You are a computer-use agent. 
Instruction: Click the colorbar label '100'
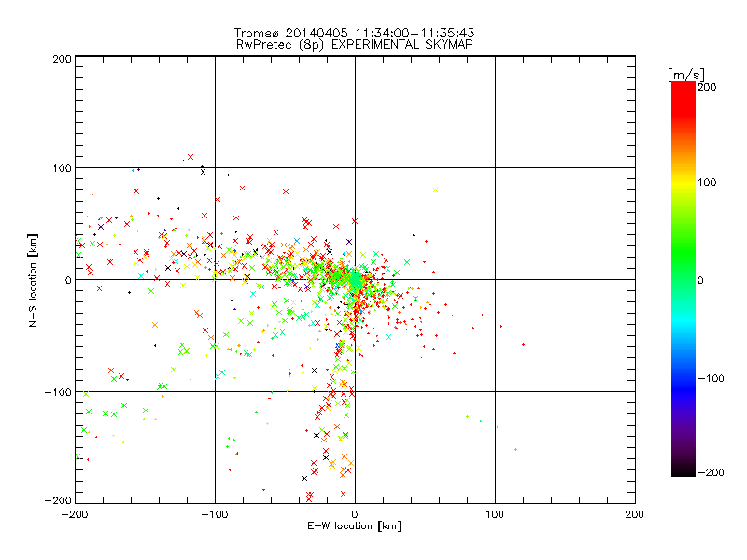(707, 182)
